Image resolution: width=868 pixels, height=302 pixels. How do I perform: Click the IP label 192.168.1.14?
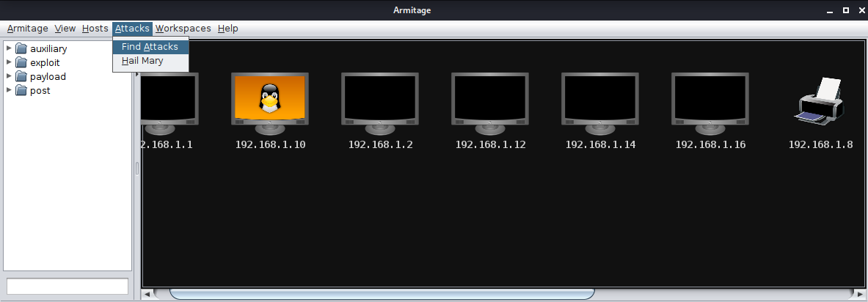click(x=601, y=145)
